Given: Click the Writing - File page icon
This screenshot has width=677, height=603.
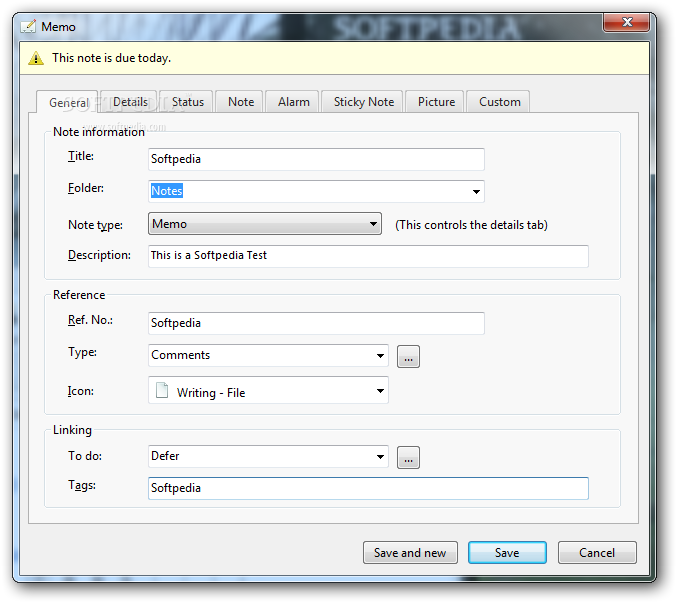Looking at the screenshot, I should tap(162, 390).
